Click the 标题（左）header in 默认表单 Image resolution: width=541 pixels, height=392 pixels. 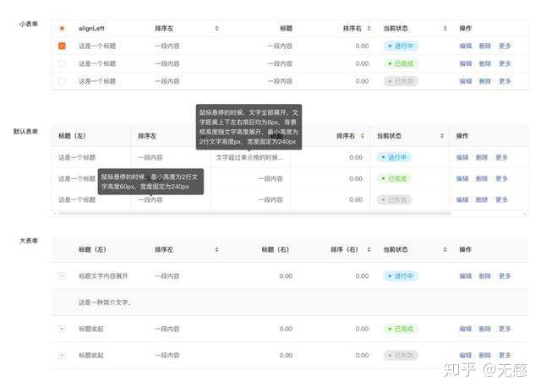pos(72,136)
